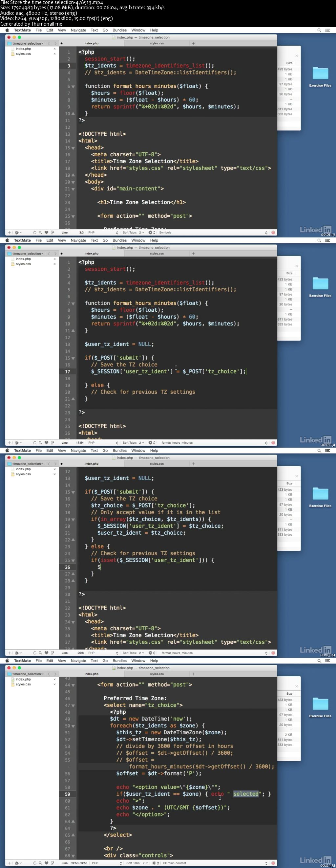Fold the if block at line 15 in the 00:02:31 frame

[73, 358]
